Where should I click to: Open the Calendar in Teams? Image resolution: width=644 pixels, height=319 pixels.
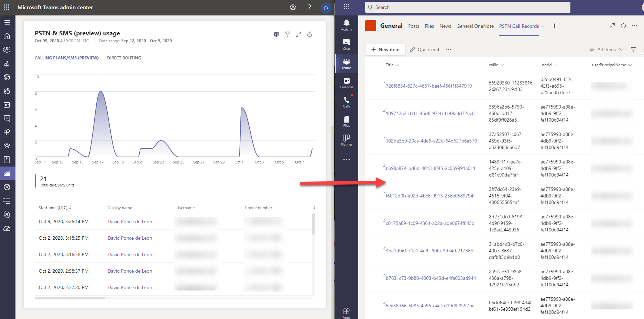pyautogui.click(x=346, y=82)
